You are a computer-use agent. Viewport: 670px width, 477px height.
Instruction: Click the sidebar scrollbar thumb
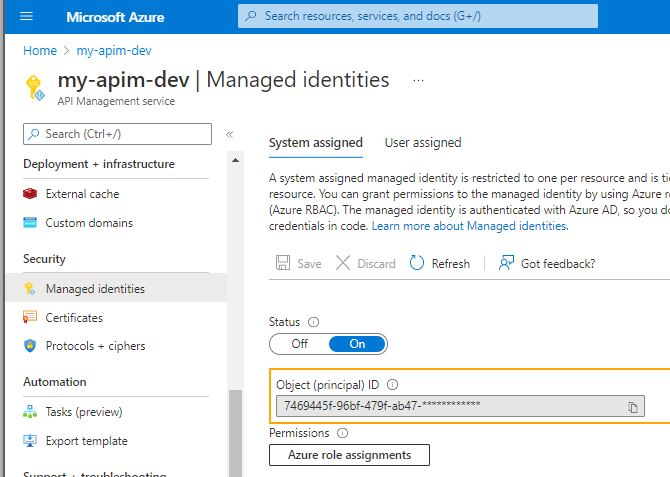[x=235, y=433]
